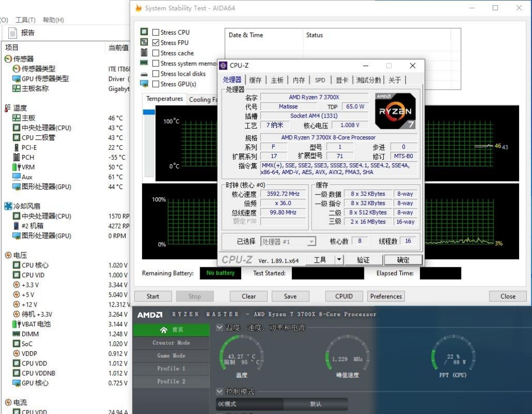Uncheck the Stress FPU checkbox
This screenshot has width=532, height=414.
156,42
